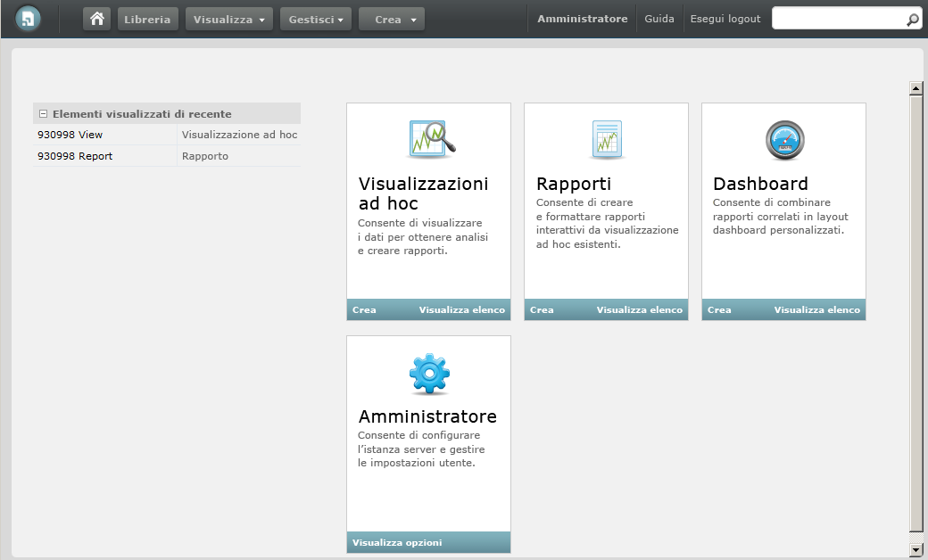The width and height of the screenshot is (928, 560).
Task: Collapse the Elementi visualizzati di recente panel
Action: click(43, 114)
